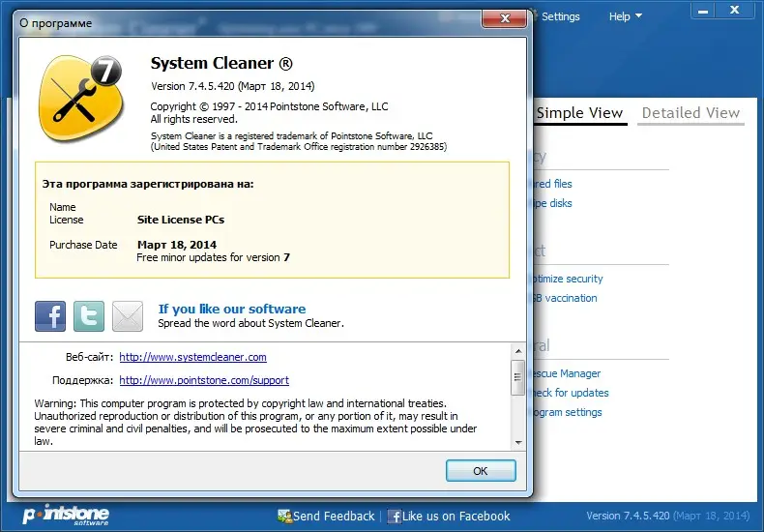Click the registered trademark notice text
764x532 pixels.
(298, 141)
